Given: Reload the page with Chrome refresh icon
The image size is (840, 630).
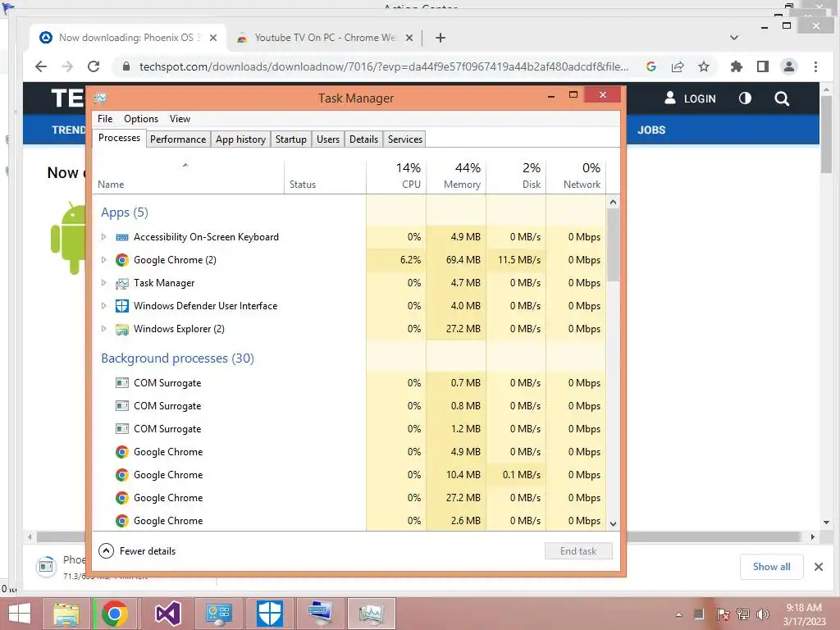Looking at the screenshot, I should [94, 66].
